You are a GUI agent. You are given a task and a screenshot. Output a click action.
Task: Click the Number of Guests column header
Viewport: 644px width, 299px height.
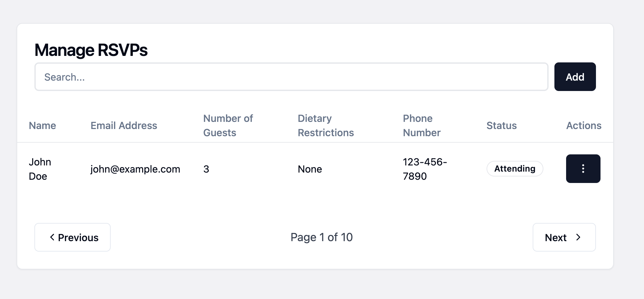click(228, 126)
